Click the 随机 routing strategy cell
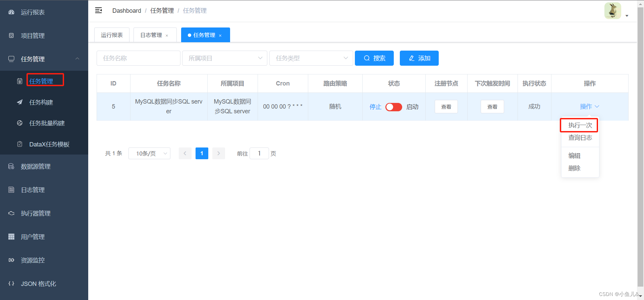 click(335, 107)
